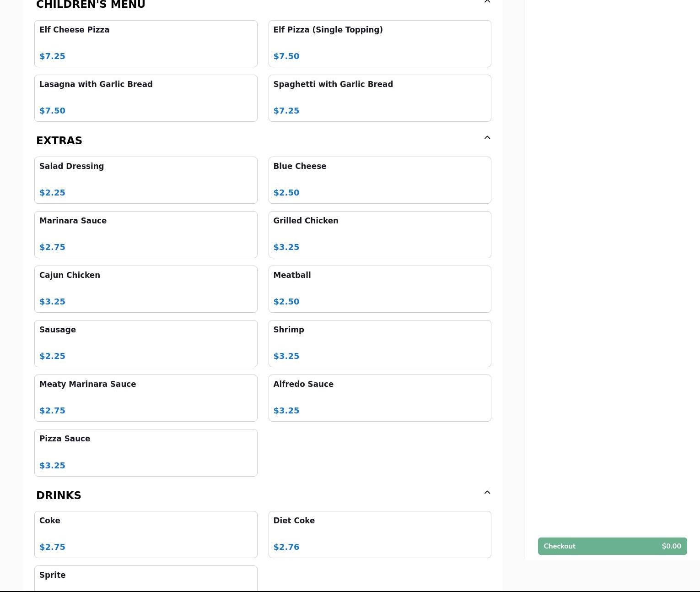The image size is (700, 592).
Task: Collapse the Drinks section chevron
Action: [487, 493]
